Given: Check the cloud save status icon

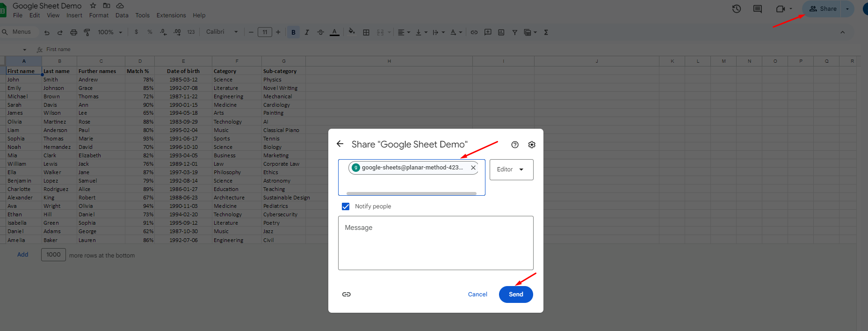Looking at the screenshot, I should tap(120, 6).
